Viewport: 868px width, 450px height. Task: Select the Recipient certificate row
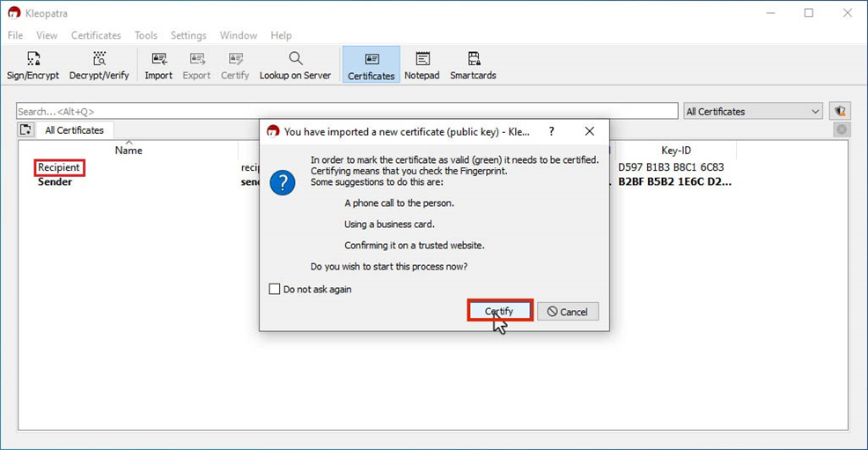tap(59, 167)
